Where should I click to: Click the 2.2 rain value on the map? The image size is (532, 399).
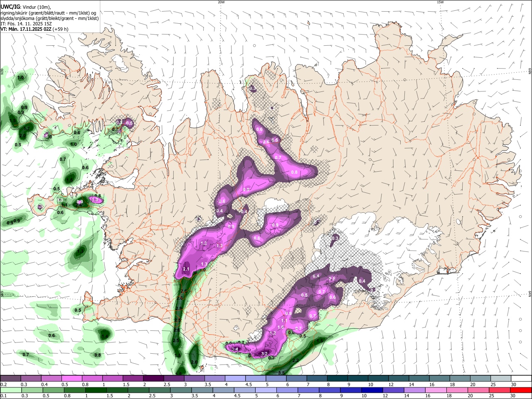296,360
